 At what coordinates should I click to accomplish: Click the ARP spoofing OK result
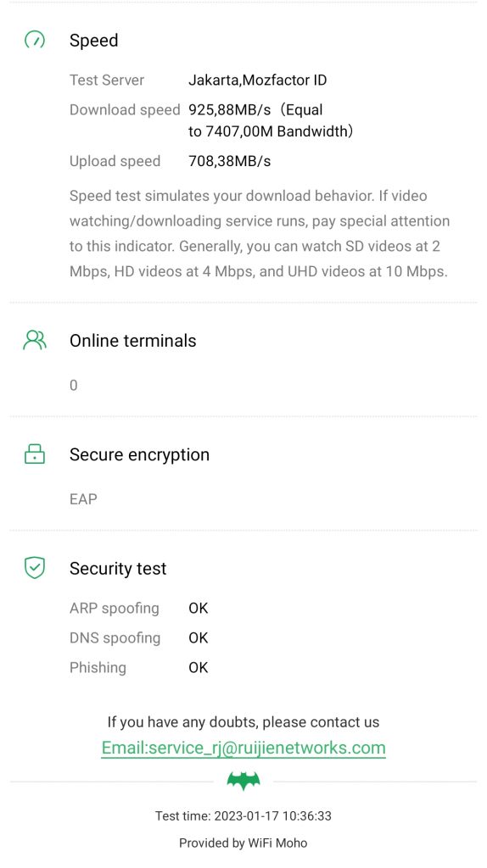pos(199,608)
